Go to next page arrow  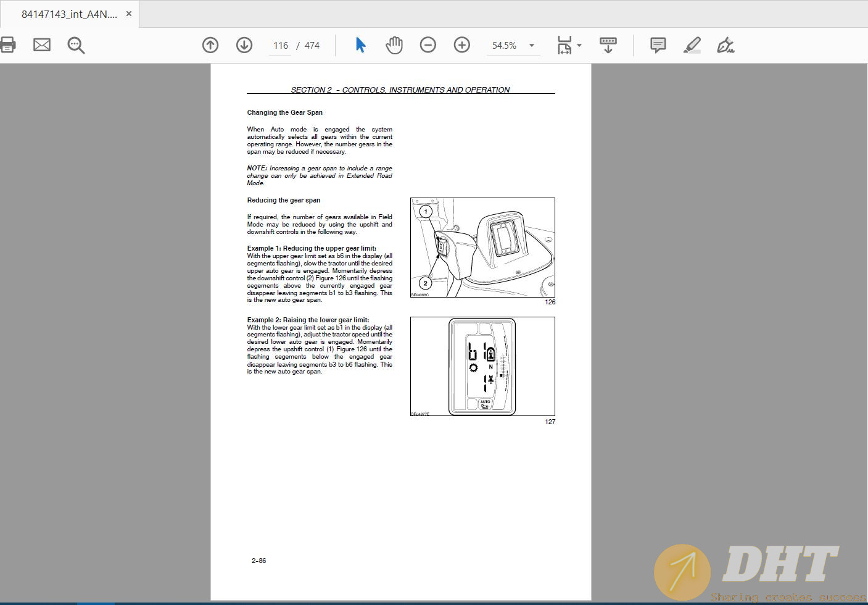tap(244, 45)
